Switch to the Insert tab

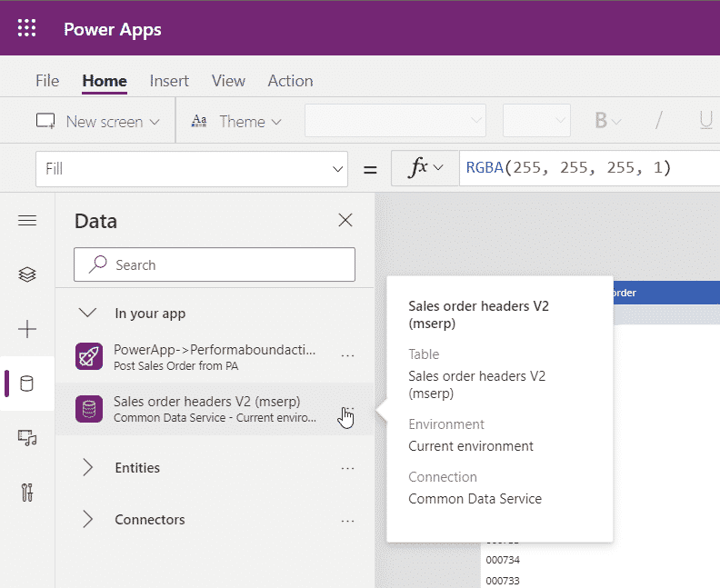(x=169, y=81)
